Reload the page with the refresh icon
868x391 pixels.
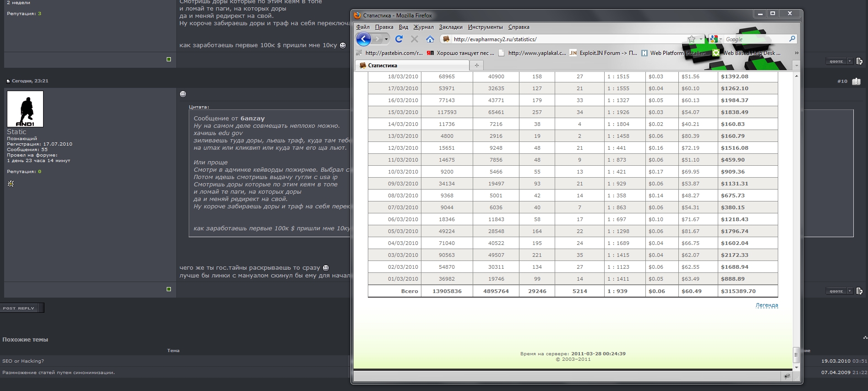(399, 39)
